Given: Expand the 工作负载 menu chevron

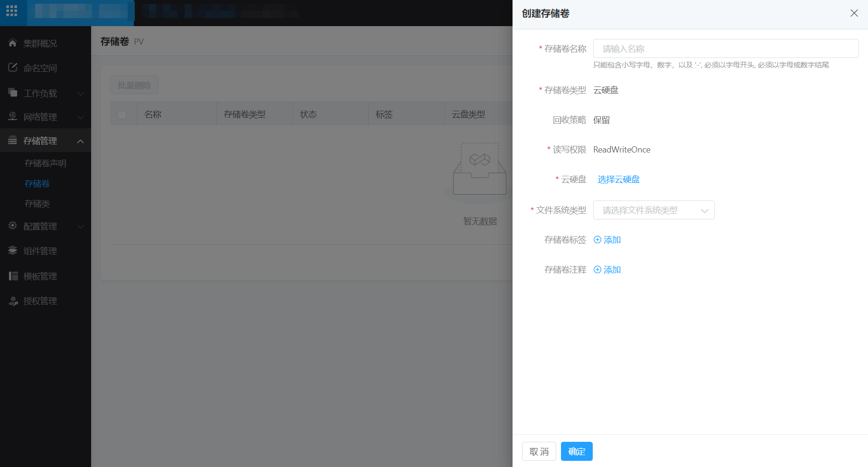Looking at the screenshot, I should pyautogui.click(x=81, y=94).
